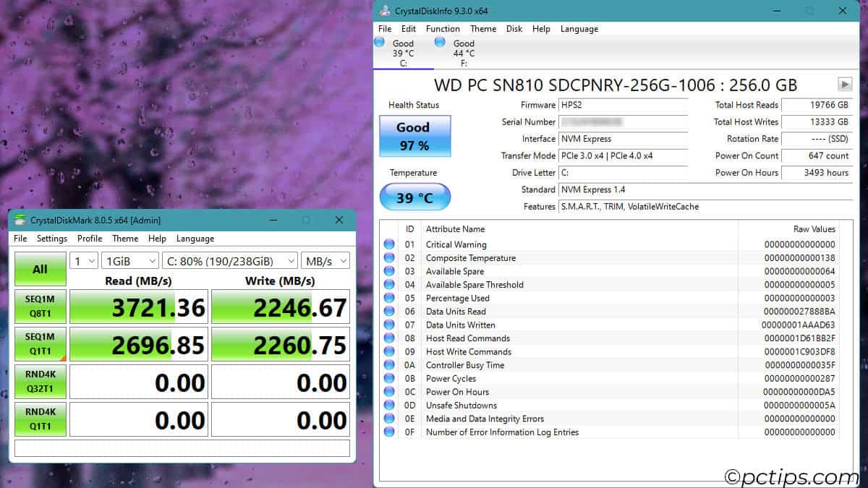This screenshot has height=488, width=868.
Task: Open the Profile menu in CrystalDiskMark
Action: pyautogui.click(x=90, y=239)
